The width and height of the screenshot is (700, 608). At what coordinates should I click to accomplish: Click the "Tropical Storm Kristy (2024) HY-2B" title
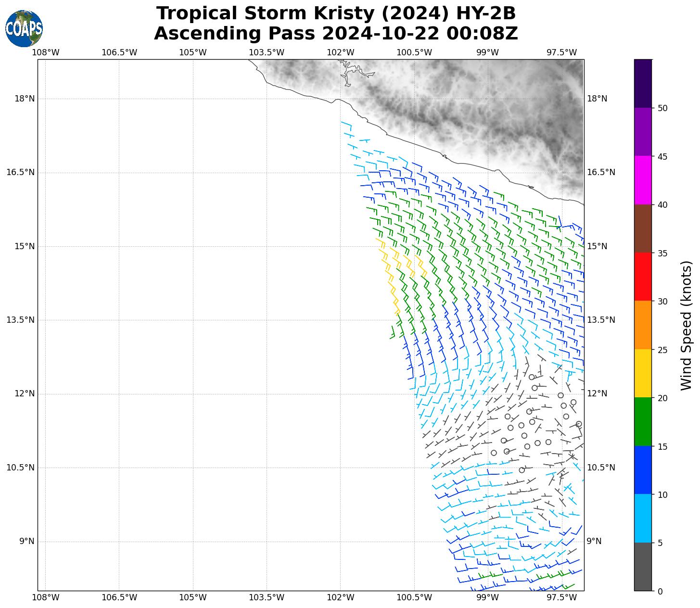(336, 13)
